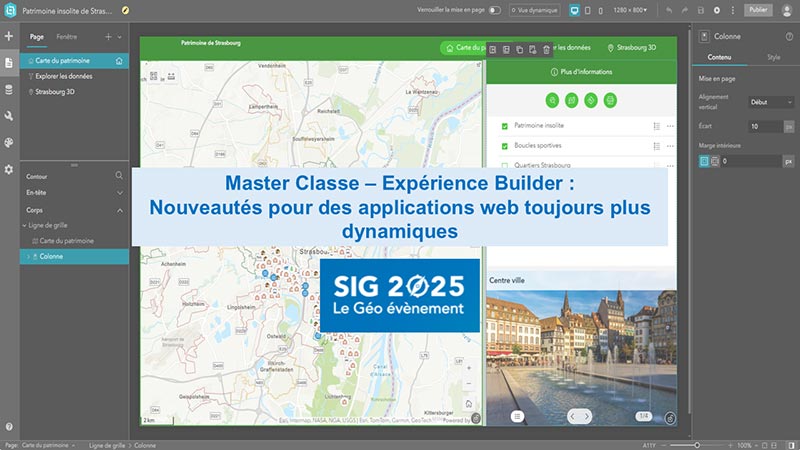800x450 pixels.
Task: Click the Publier button
Action: click(758, 10)
